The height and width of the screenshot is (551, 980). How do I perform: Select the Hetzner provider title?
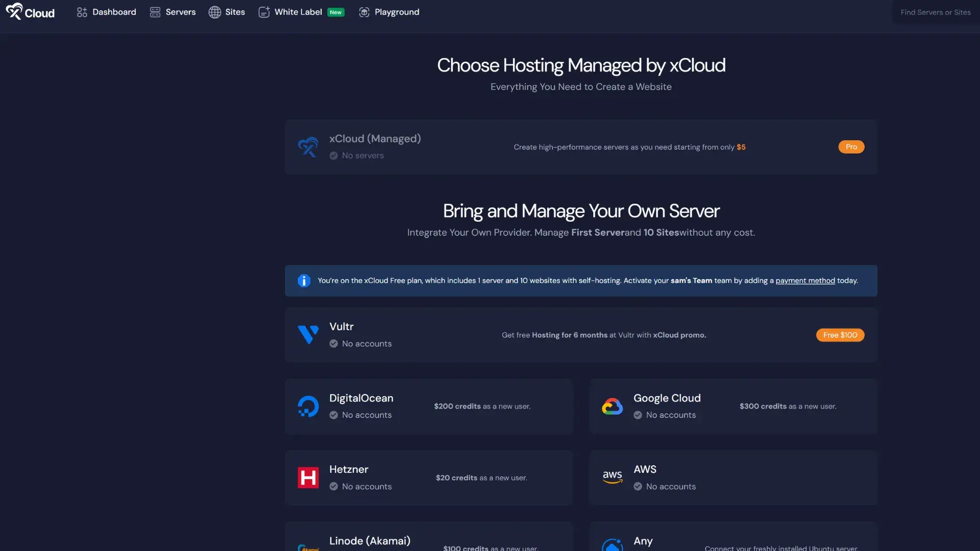[x=349, y=469]
